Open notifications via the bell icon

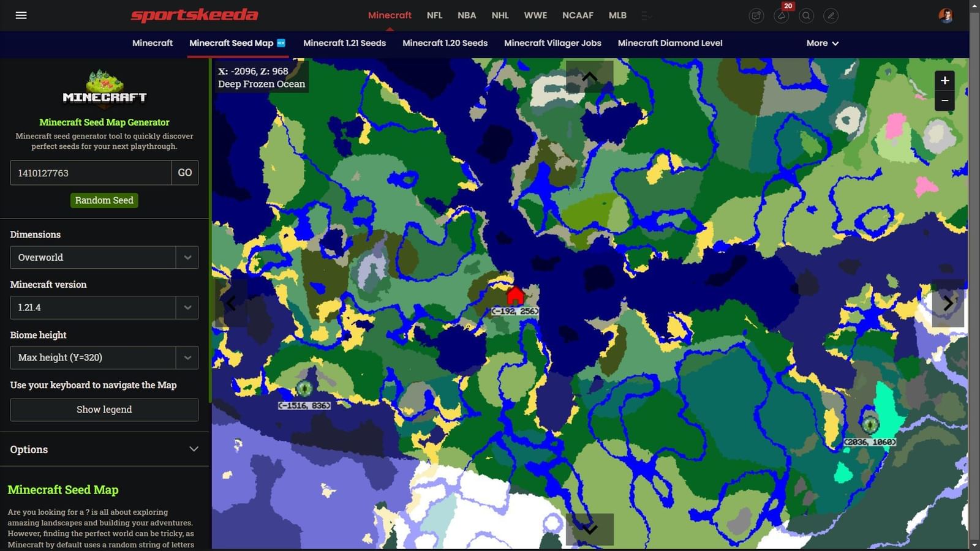click(x=782, y=16)
